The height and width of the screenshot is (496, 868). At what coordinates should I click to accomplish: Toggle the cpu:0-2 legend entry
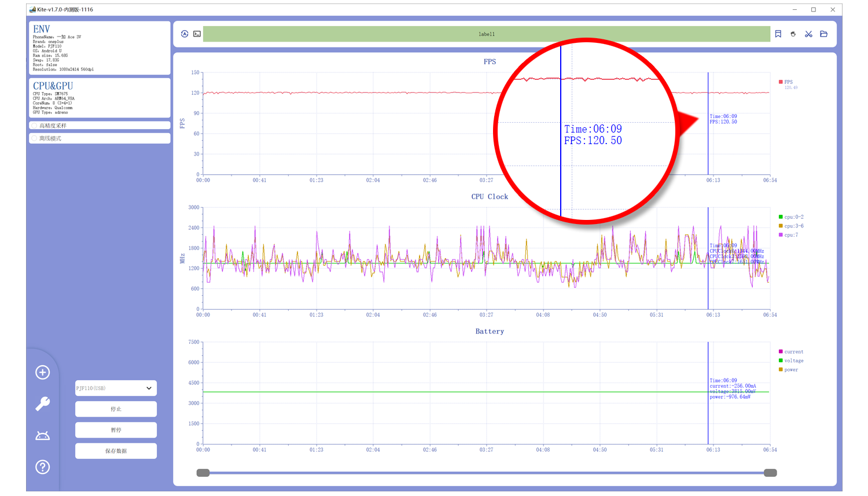(791, 217)
